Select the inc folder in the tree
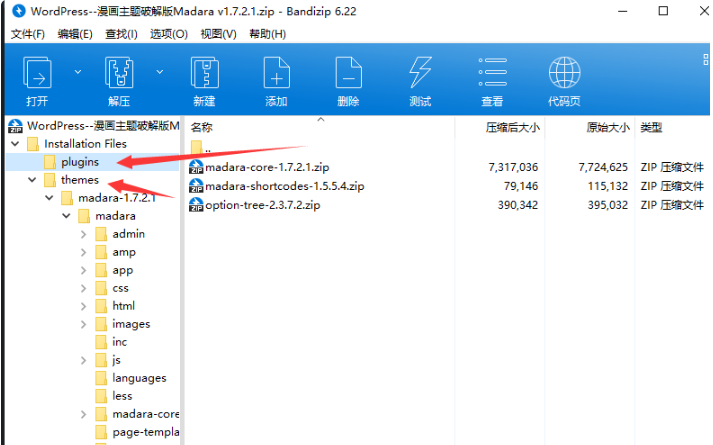Screen dimensions: 713x445 pyautogui.click(x=120, y=342)
